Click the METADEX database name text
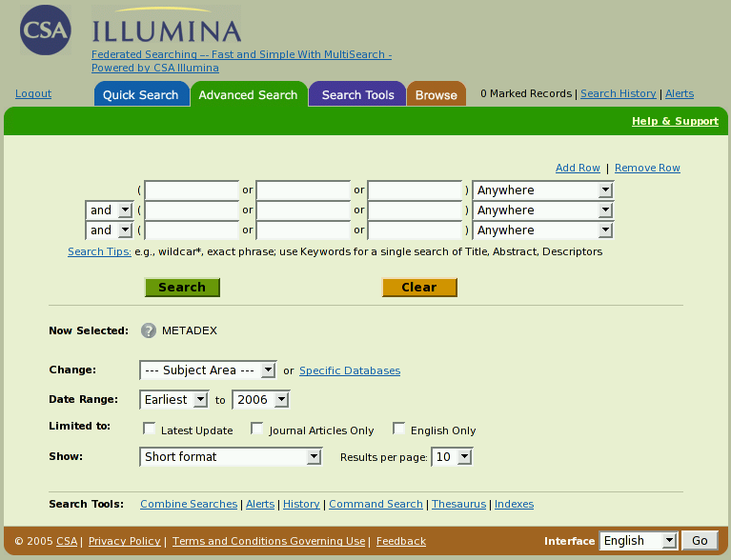This screenshot has width=731, height=560. coord(190,330)
